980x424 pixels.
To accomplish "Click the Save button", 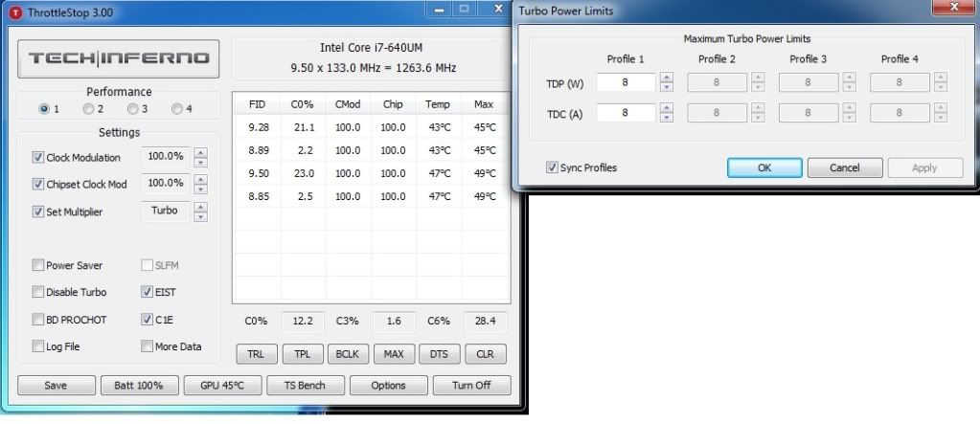I will click(57, 386).
